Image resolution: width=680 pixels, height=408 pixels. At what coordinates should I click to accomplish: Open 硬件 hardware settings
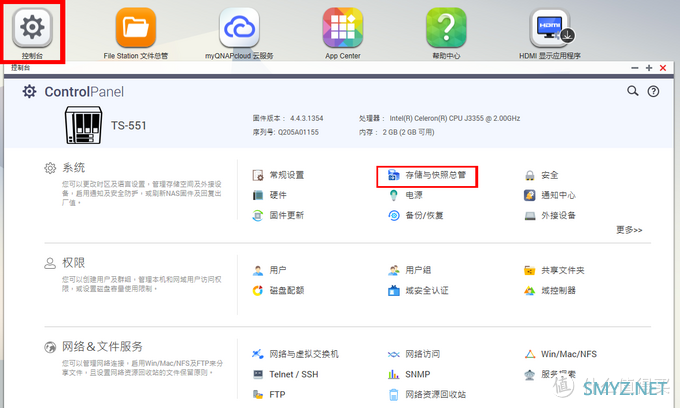point(270,195)
